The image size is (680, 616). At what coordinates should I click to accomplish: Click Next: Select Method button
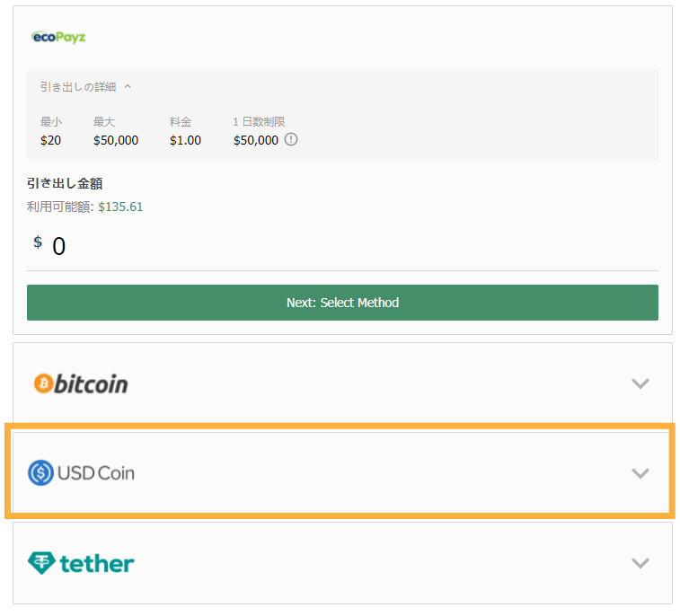click(342, 303)
